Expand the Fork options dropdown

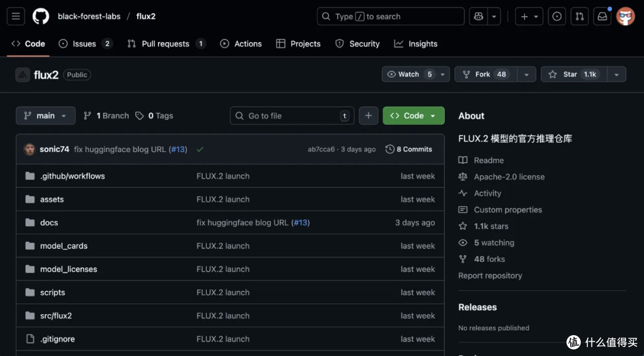[527, 75]
